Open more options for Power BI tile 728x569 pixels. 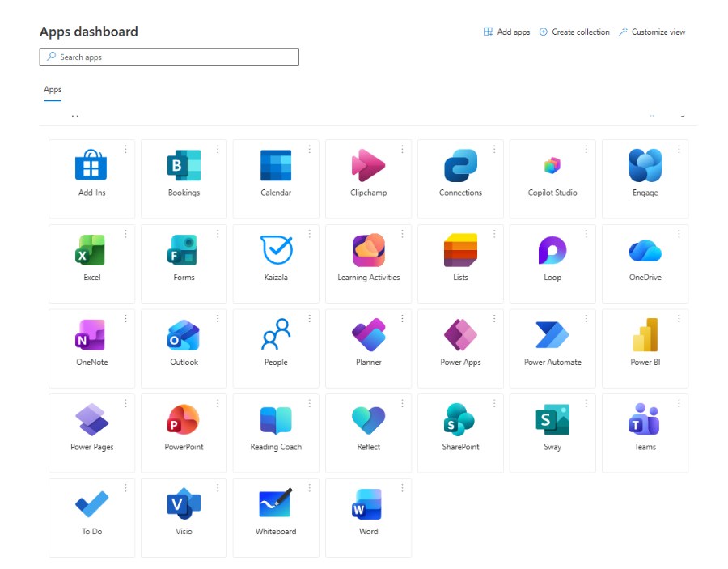(679, 318)
